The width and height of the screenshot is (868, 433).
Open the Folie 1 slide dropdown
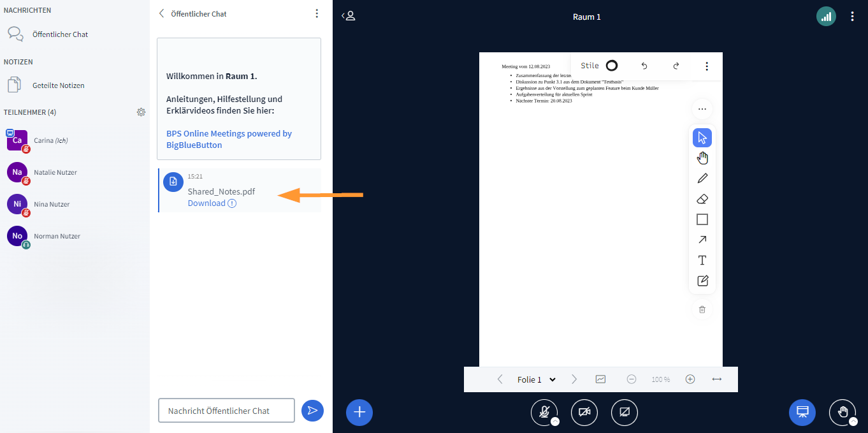[536, 379]
